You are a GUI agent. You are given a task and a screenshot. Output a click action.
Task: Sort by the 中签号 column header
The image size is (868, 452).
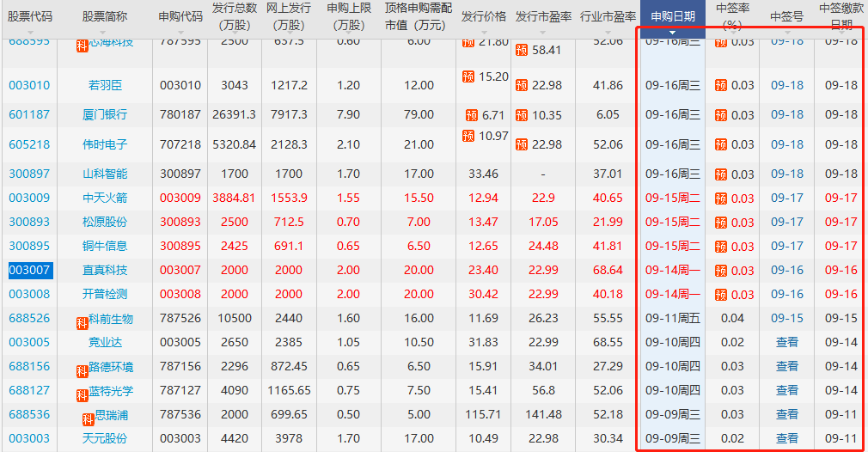(786, 16)
